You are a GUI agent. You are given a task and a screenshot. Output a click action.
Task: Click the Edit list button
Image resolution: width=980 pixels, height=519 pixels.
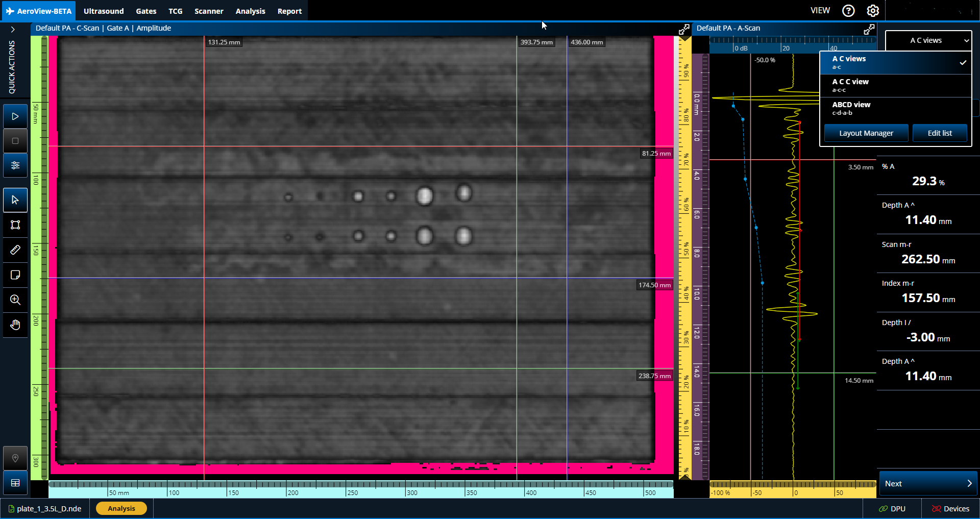tap(939, 133)
